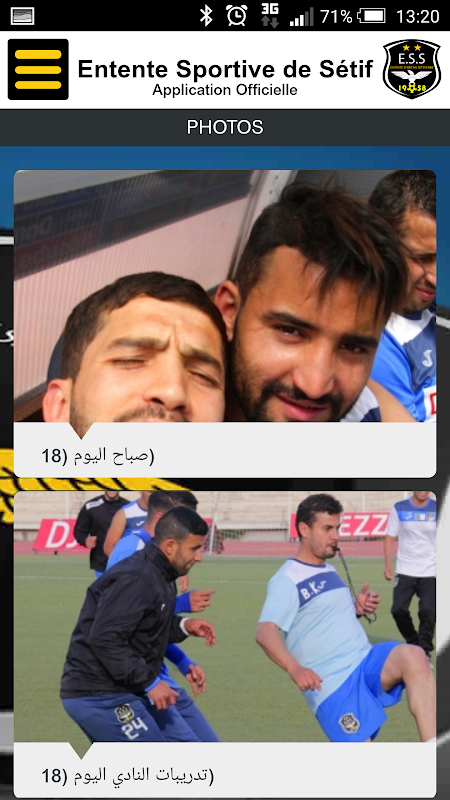Screen dimensions: 450x800
Task: Tap the 'Entente Sportive de Sétif' title
Action: [x=225, y=68]
